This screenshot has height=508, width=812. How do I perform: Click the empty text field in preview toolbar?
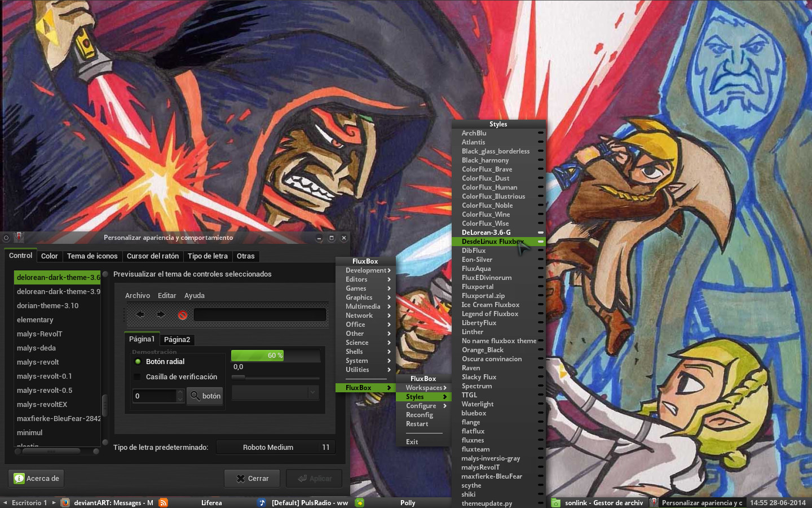[x=260, y=314]
